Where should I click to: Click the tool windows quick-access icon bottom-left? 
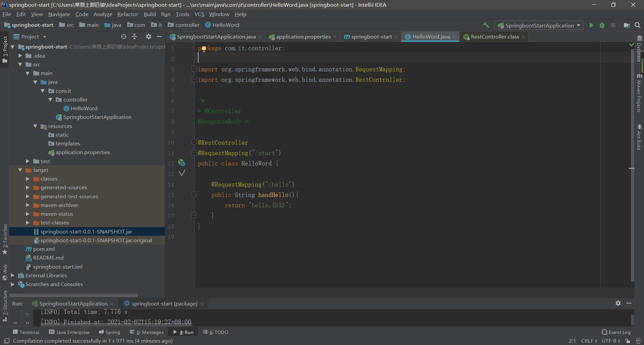[x=7, y=341]
